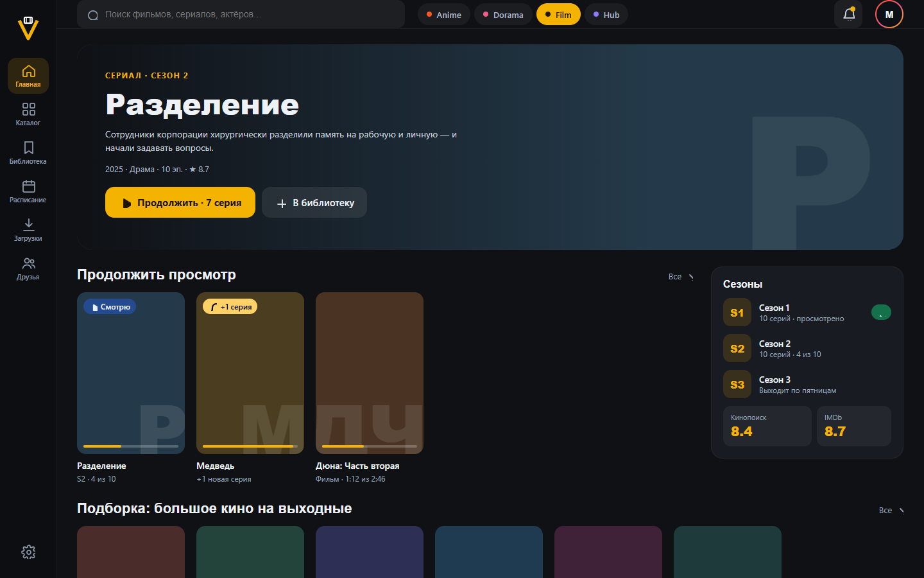This screenshot has width=924, height=578.
Task: Click progress bar on Дюна card
Action: click(x=370, y=446)
